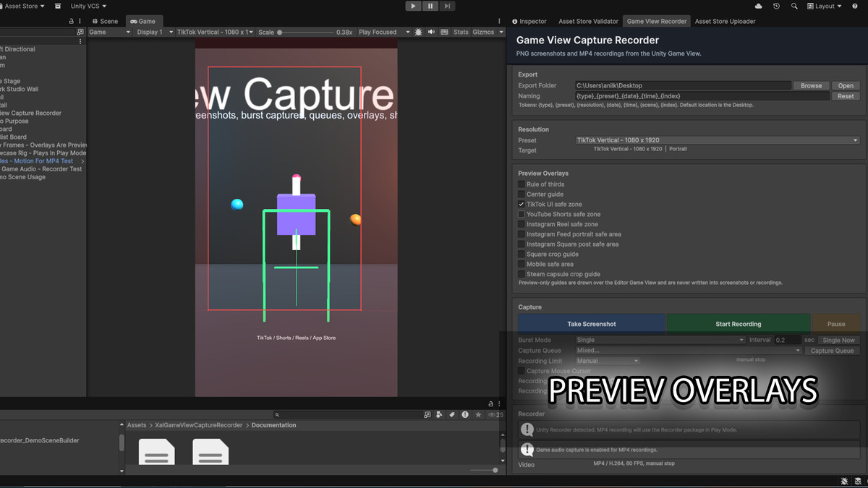Enable YouTube Shorts safe zone
This screenshot has width=868, height=488.
point(521,214)
